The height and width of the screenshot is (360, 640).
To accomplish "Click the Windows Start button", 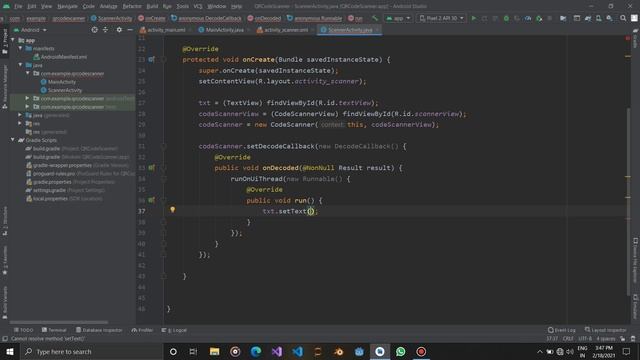I will point(10,351).
